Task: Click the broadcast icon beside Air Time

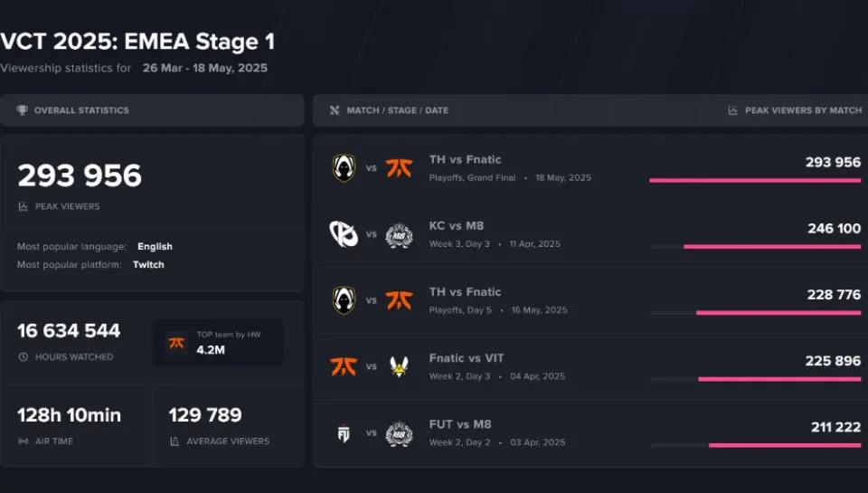Action: pos(24,441)
